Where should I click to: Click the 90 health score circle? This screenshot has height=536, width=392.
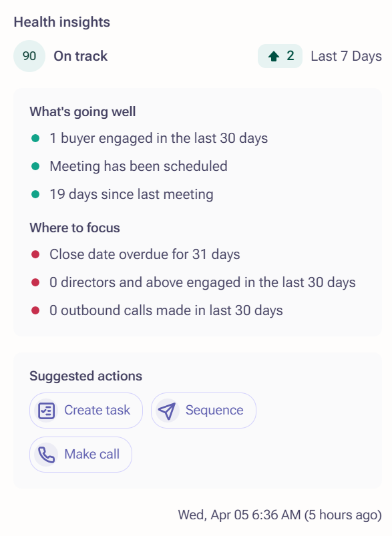[29, 56]
